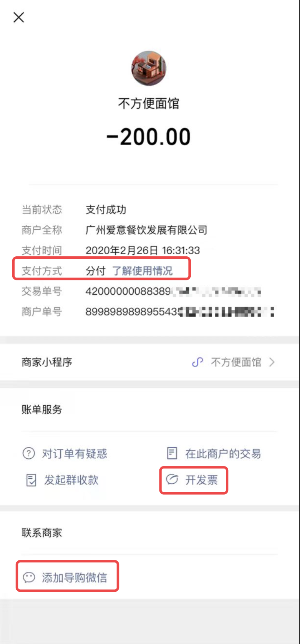The image size is (300, 644).
Task: Start 发起群收款 group payment
Action: pyautogui.click(x=71, y=480)
